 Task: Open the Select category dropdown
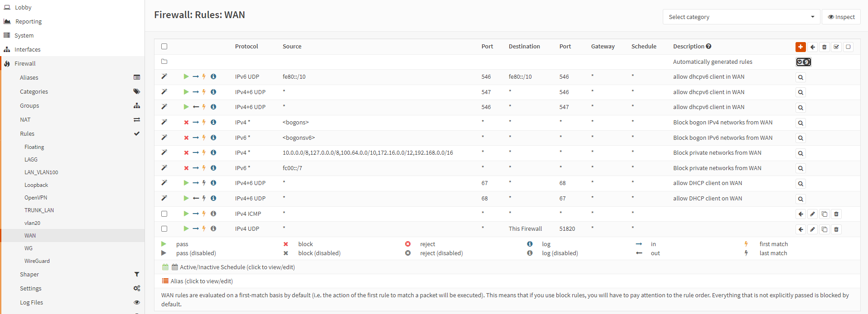[742, 17]
